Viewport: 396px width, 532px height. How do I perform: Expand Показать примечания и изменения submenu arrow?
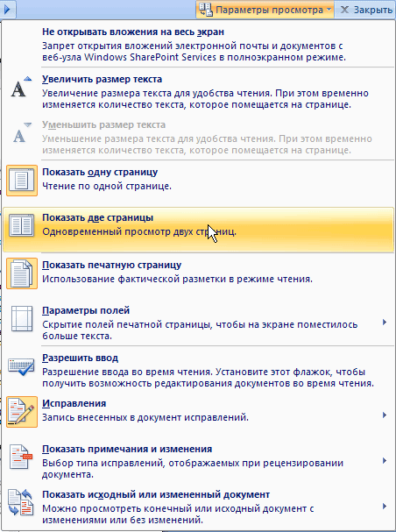[x=385, y=460]
